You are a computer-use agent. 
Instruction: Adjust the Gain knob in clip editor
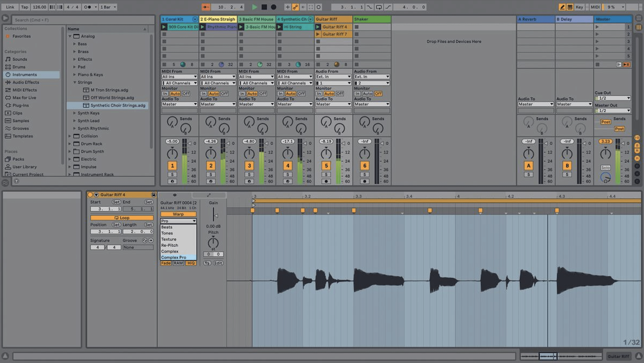click(x=214, y=216)
